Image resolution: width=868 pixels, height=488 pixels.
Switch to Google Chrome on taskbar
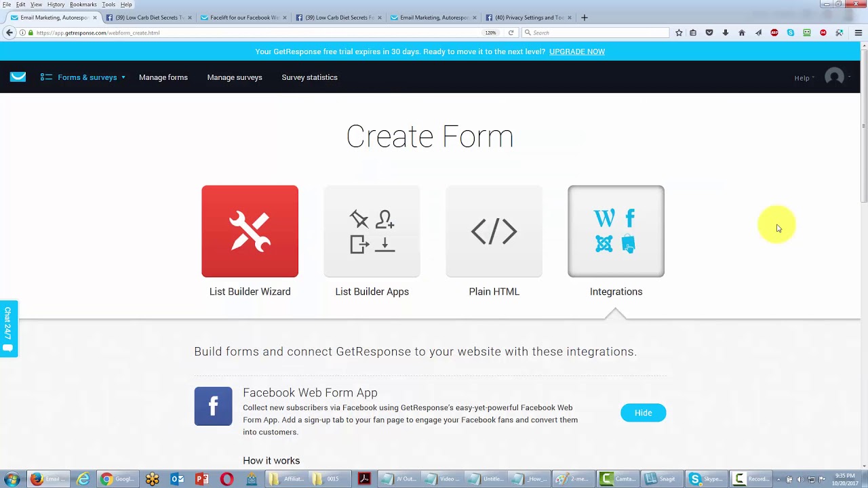[117, 479]
